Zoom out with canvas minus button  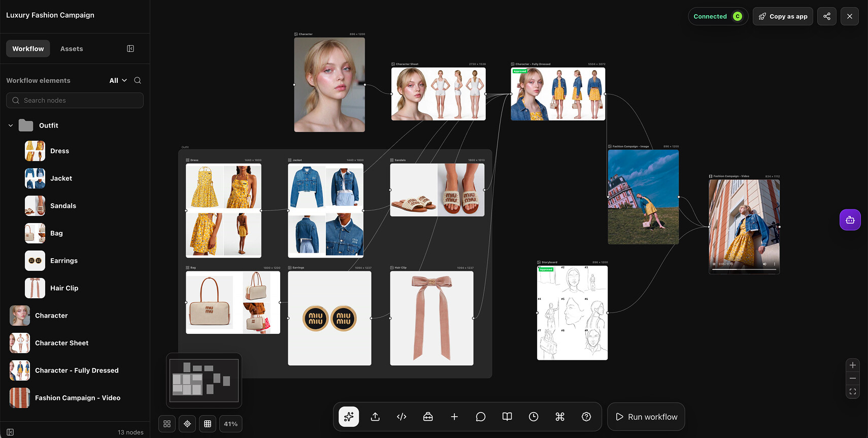click(x=853, y=379)
